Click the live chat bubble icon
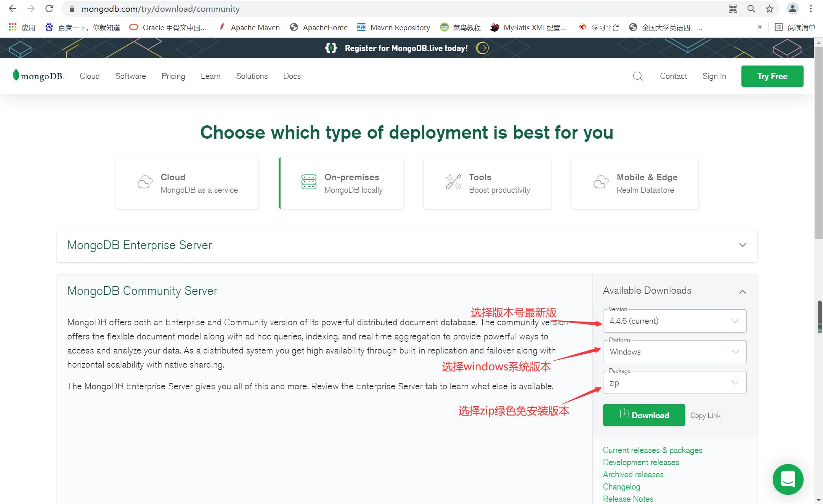The image size is (823, 504). point(788,478)
